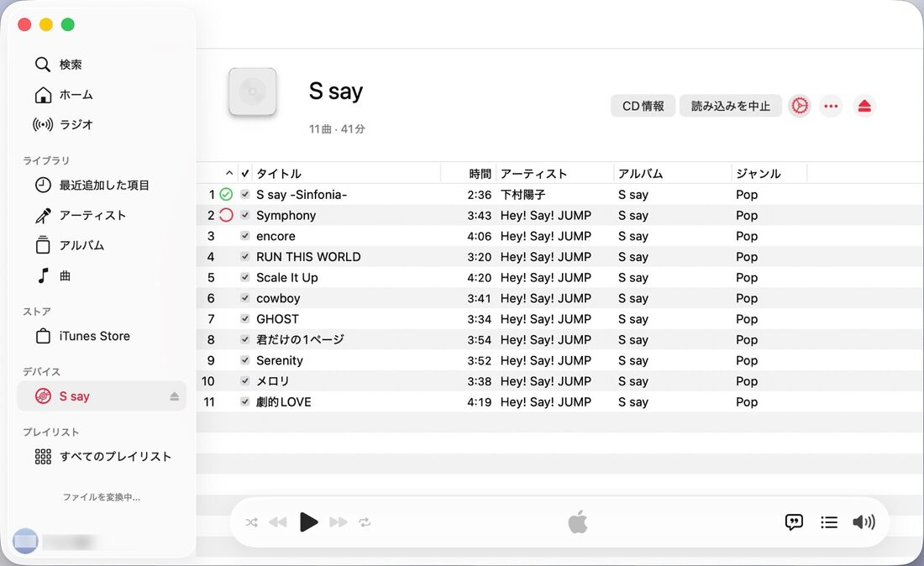Click the search magnifier icon in sidebar

coord(43,64)
